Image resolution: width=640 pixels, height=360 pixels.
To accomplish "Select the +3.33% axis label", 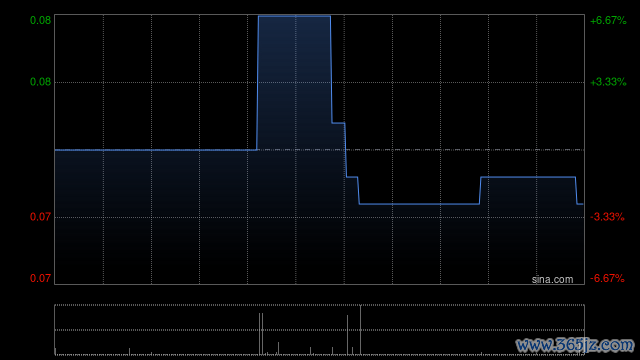I will [x=608, y=82].
